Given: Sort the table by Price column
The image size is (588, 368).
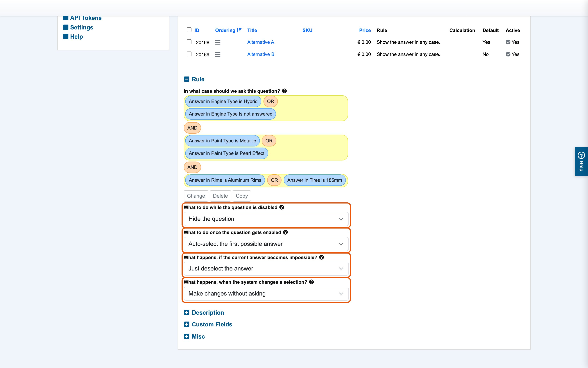Looking at the screenshot, I should point(365,30).
